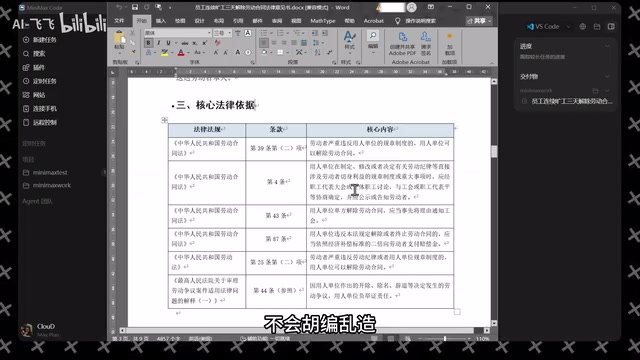Click the Redo icon in Word's quick access bar
640x360 pixels.
point(147,7)
